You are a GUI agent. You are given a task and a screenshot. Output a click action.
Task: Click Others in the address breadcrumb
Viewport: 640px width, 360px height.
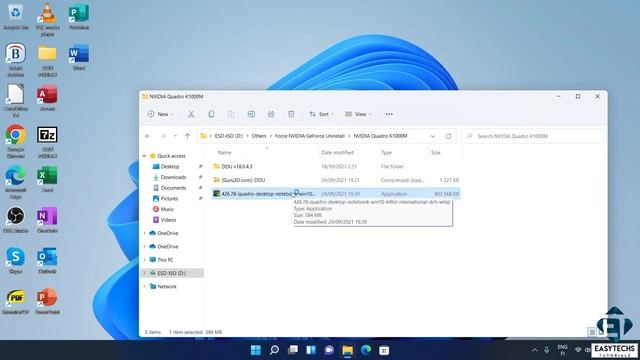pyautogui.click(x=259, y=136)
